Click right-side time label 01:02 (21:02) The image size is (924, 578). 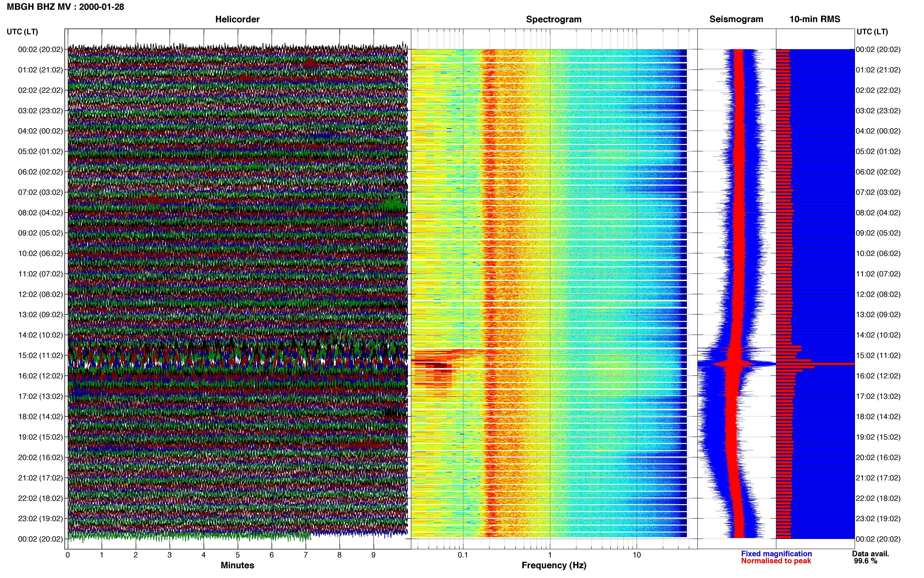[878, 70]
